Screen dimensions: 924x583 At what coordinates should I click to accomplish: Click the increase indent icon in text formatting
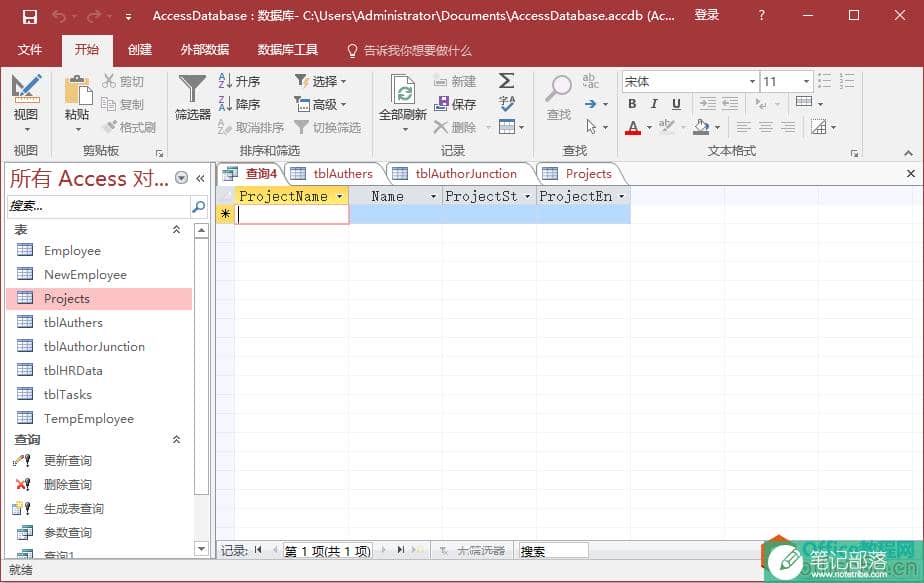tap(707, 104)
